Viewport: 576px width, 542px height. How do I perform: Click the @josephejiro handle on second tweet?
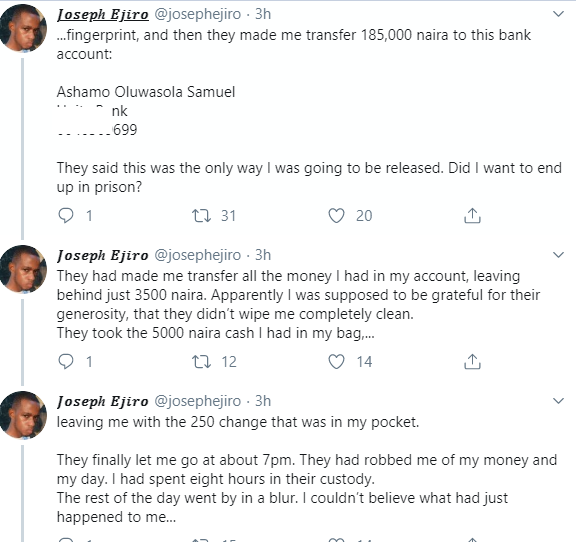point(198,255)
